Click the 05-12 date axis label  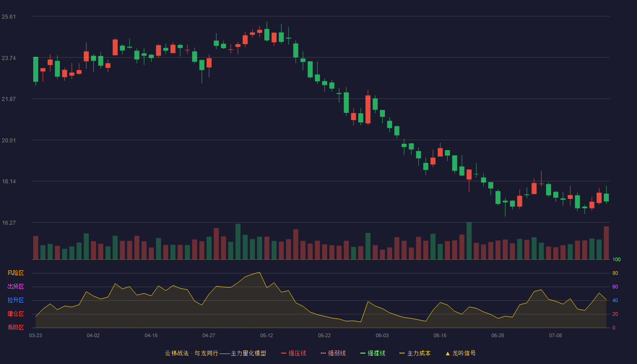tap(267, 335)
